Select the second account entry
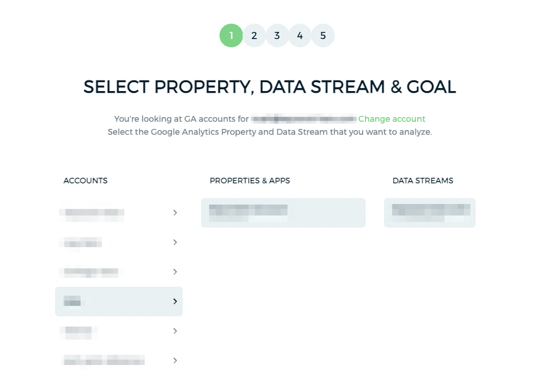The width and height of the screenshot is (536, 392). point(119,242)
